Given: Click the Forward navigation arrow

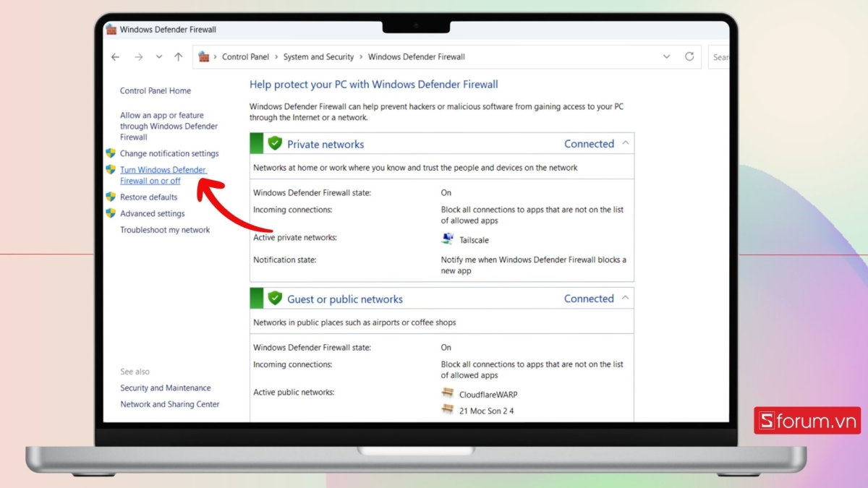Looking at the screenshot, I should [x=138, y=57].
